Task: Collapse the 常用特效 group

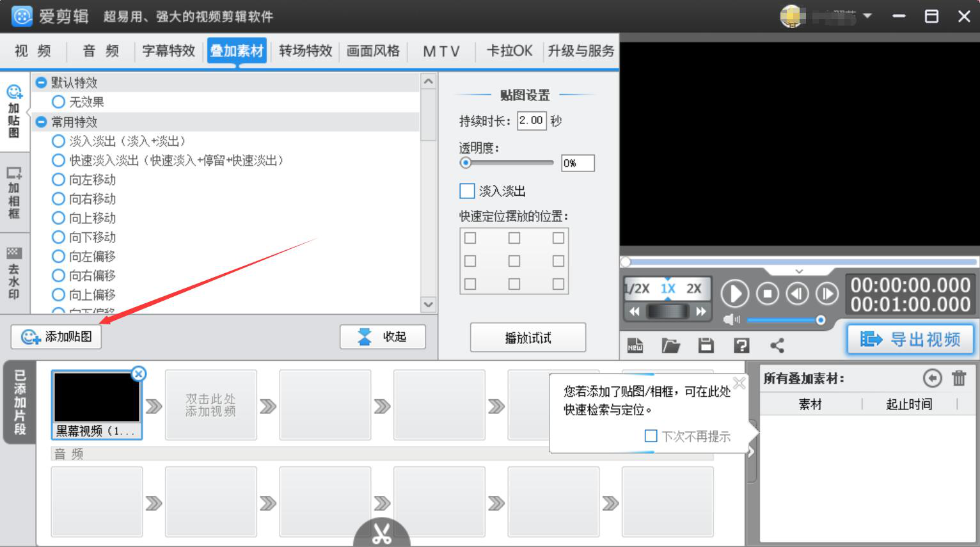Action: click(41, 122)
